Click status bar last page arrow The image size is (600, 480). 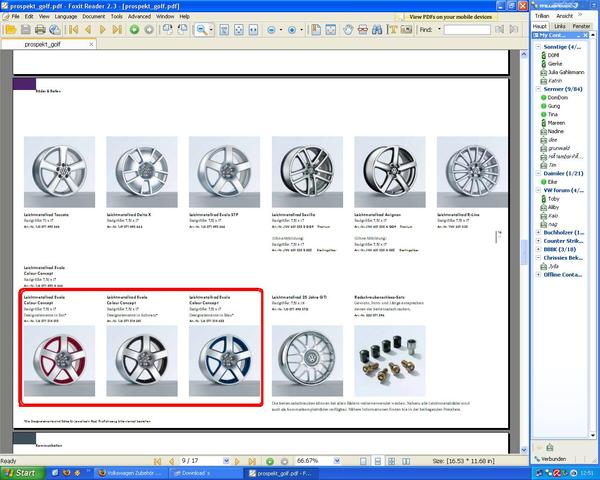tap(252, 461)
